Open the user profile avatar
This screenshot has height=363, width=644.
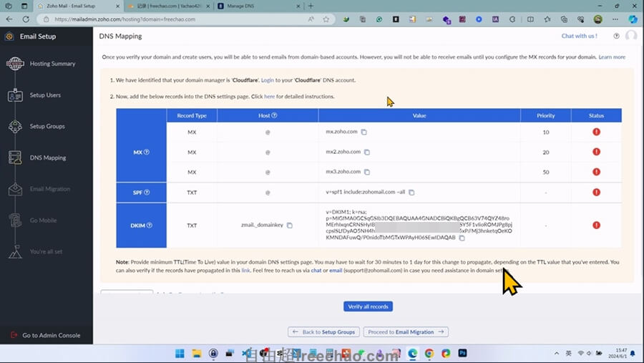[631, 36]
